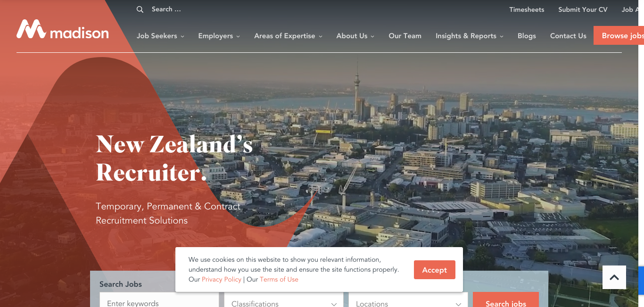Click the back-to-top arrow button
The width and height of the screenshot is (644, 307).
pyautogui.click(x=614, y=277)
